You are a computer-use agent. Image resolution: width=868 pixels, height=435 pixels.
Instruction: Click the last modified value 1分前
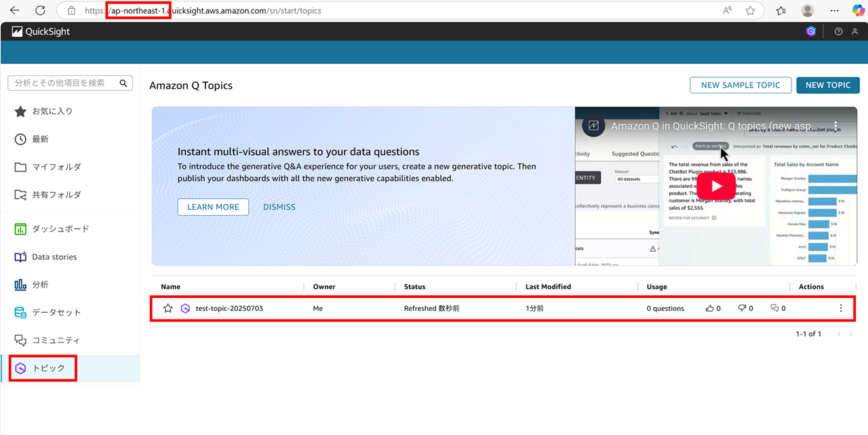coord(534,308)
